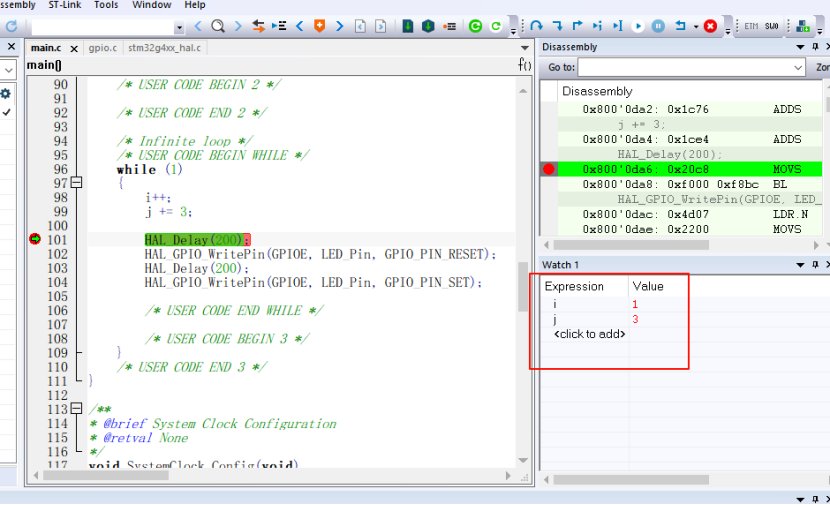
Task: Click the gear icon in left panel
Action: click(6, 94)
